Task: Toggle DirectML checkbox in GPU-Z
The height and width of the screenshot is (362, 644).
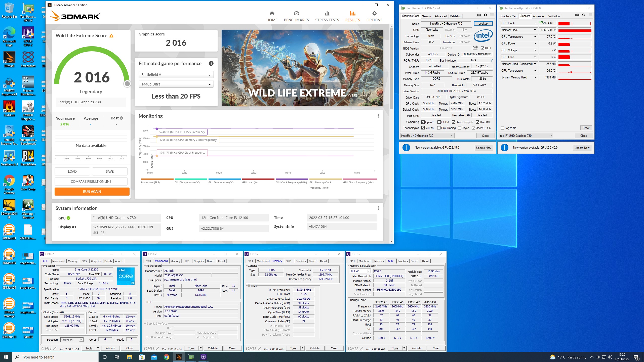Action: [x=477, y=122]
